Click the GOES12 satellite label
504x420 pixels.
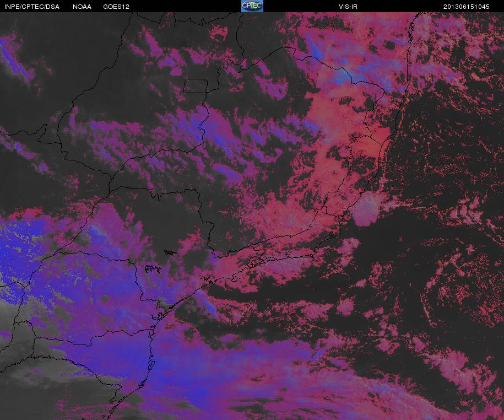tap(116, 7)
